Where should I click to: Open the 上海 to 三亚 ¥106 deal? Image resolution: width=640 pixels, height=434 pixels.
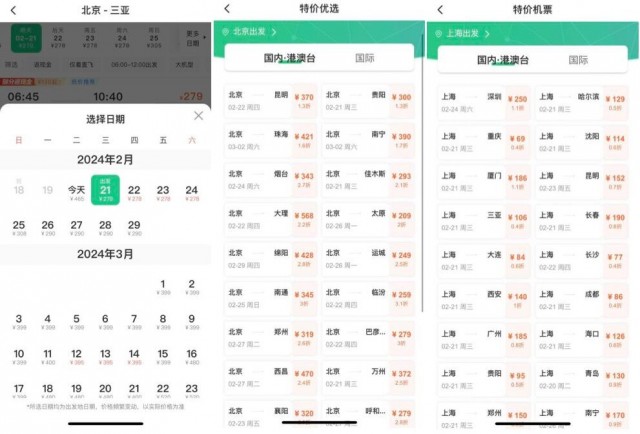click(484, 221)
